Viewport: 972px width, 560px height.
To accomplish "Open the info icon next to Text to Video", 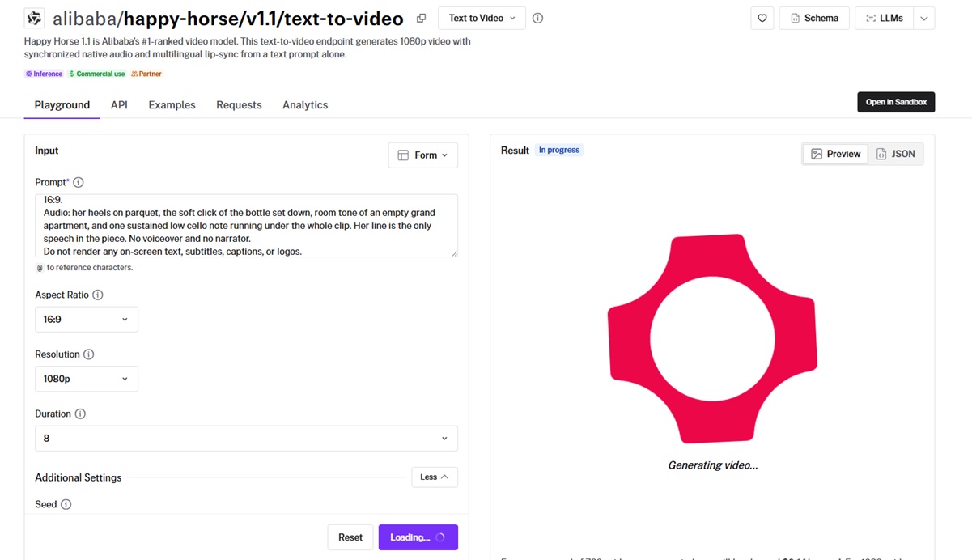I will 537,18.
